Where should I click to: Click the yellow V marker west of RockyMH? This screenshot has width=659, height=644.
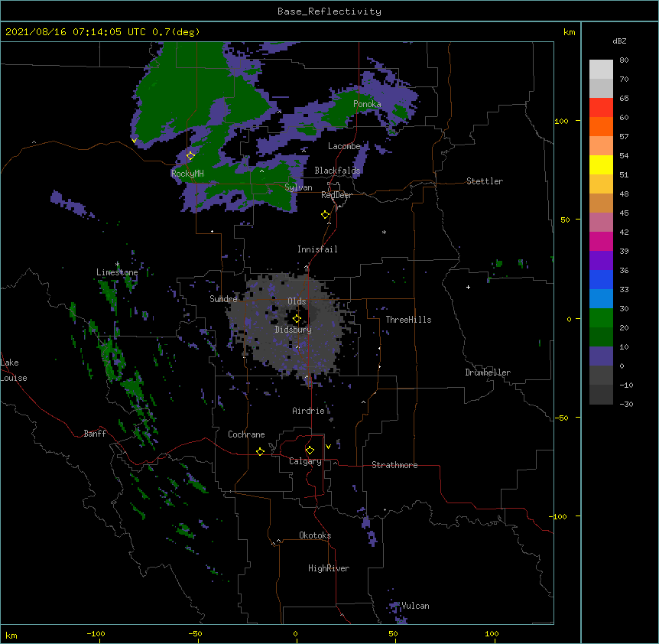tap(134, 141)
